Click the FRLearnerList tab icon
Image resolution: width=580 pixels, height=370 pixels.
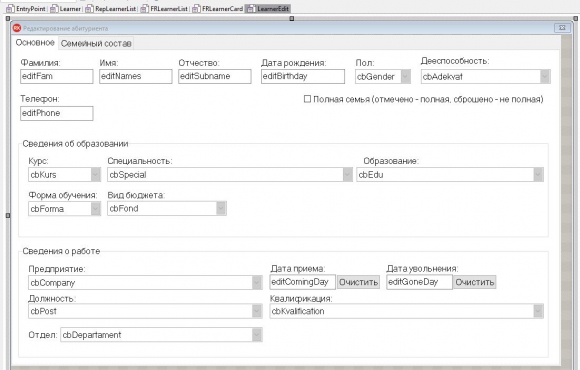tap(145, 9)
